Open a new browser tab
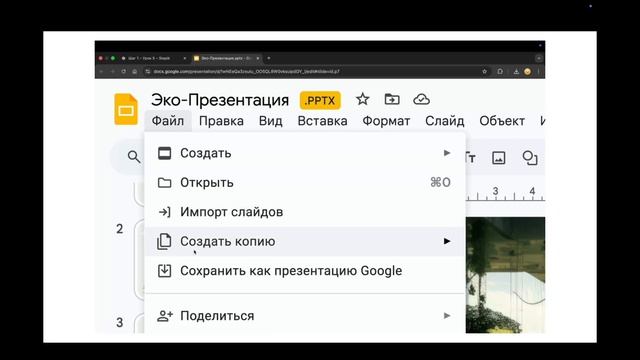Image resolution: width=640 pixels, height=360 pixels. pyautogui.click(x=269, y=58)
